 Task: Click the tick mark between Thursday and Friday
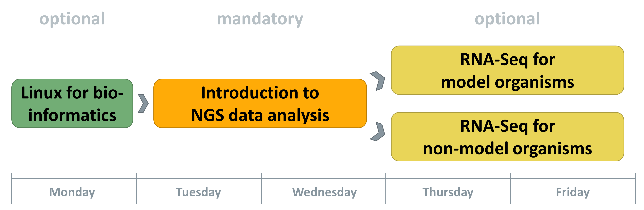(511, 188)
